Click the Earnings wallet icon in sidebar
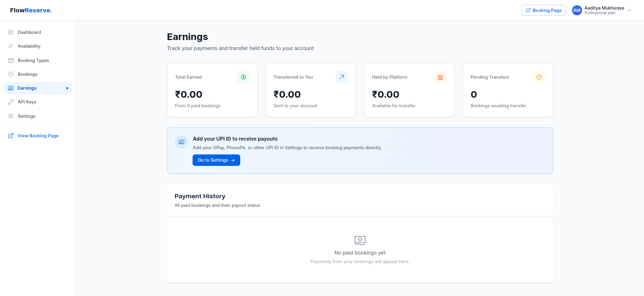This screenshot has width=644, height=296. tap(11, 88)
